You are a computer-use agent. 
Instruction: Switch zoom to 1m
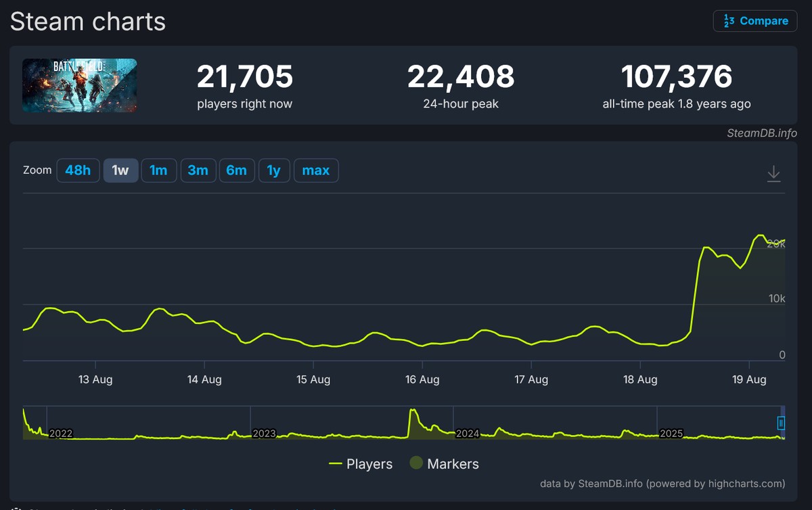(158, 170)
